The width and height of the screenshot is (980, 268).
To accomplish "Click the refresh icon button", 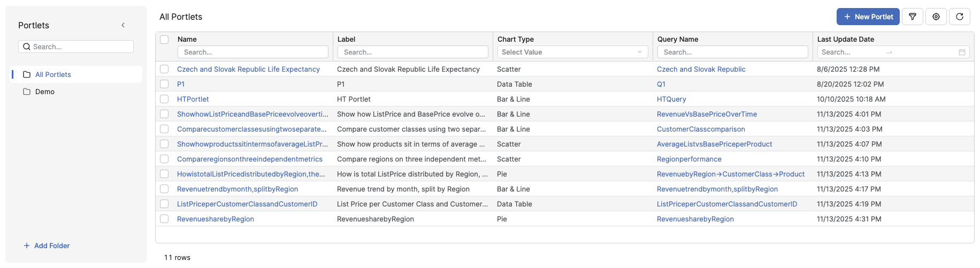I will (x=960, y=17).
